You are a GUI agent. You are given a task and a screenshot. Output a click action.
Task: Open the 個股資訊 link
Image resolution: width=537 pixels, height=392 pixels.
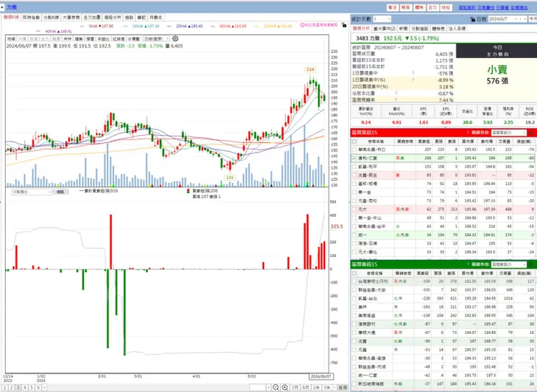pos(467,7)
